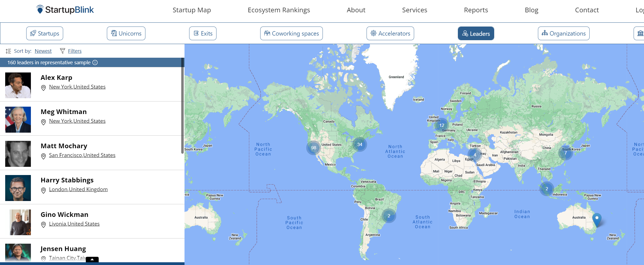Show the Accelerators category
Viewport: 644px width, 265px height.
(390, 33)
